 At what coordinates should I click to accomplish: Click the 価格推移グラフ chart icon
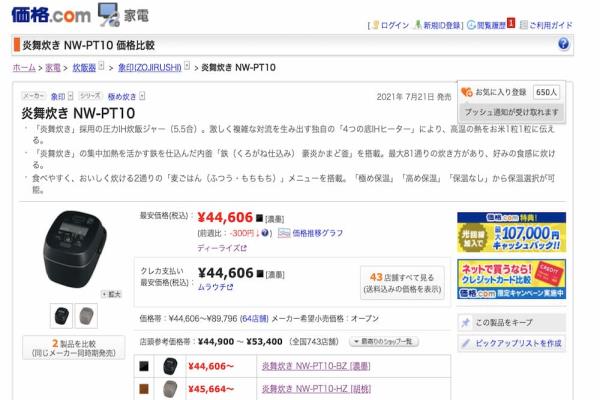(x=284, y=233)
